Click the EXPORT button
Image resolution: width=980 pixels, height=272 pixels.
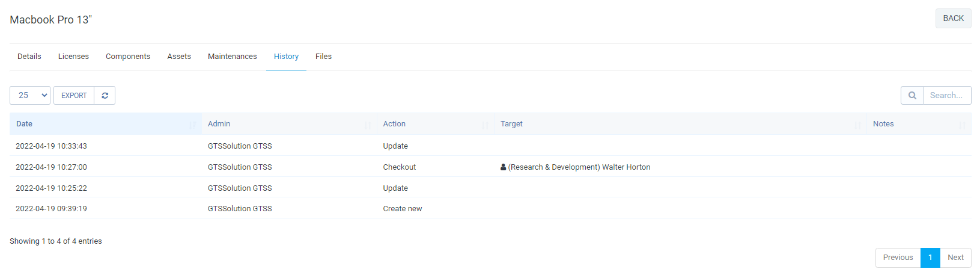tap(74, 96)
